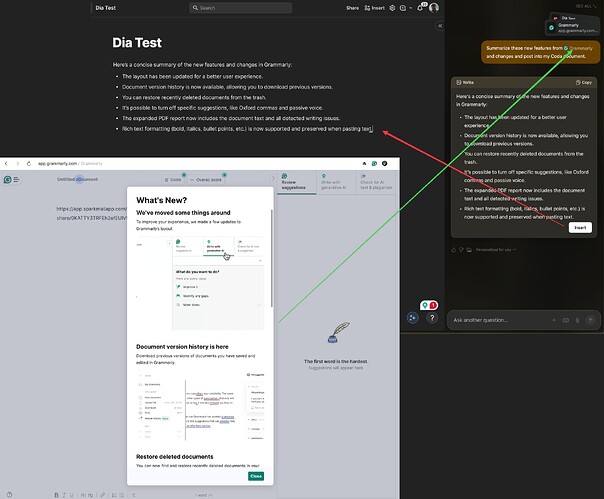Click 'Restore deleted documents' heading

pos(174,457)
